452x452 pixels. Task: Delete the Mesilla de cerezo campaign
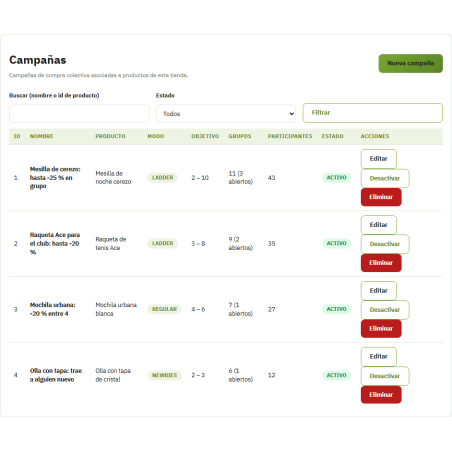point(381,197)
